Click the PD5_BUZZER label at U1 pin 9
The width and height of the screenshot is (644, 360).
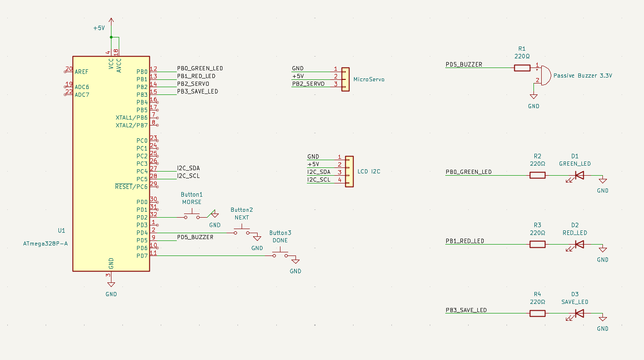[195, 237]
